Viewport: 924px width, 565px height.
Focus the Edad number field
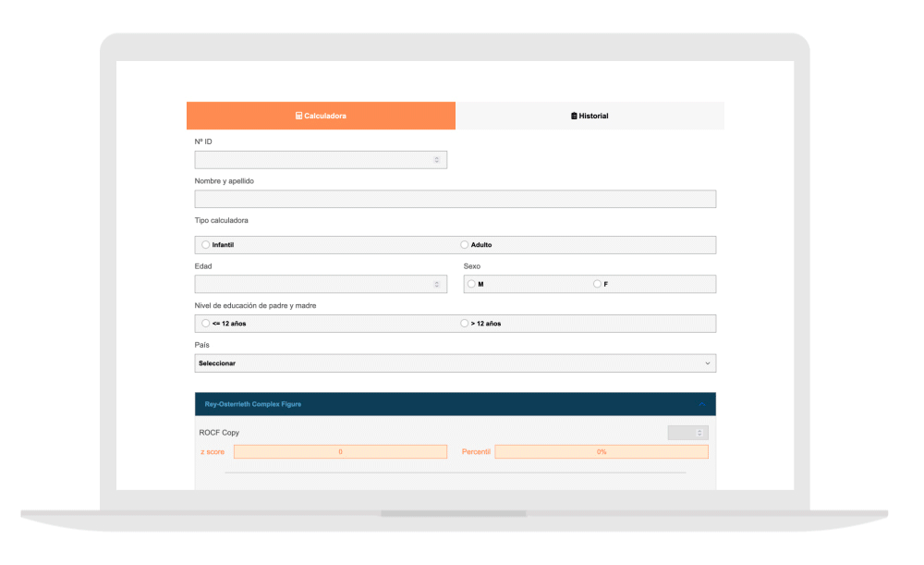[321, 284]
